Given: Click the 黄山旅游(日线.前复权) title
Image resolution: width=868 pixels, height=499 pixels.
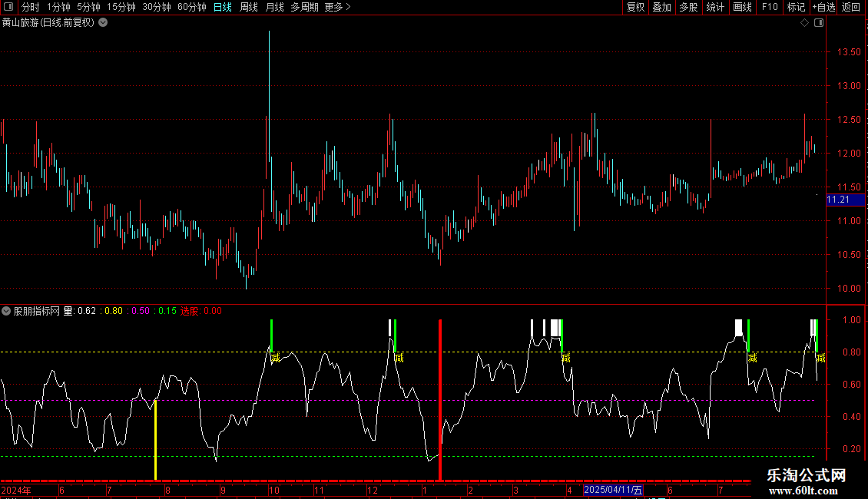Looking at the screenshot, I should coord(48,23).
